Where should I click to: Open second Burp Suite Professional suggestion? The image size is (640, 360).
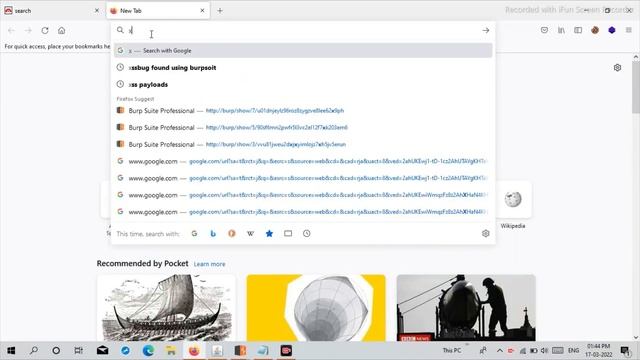(303, 127)
